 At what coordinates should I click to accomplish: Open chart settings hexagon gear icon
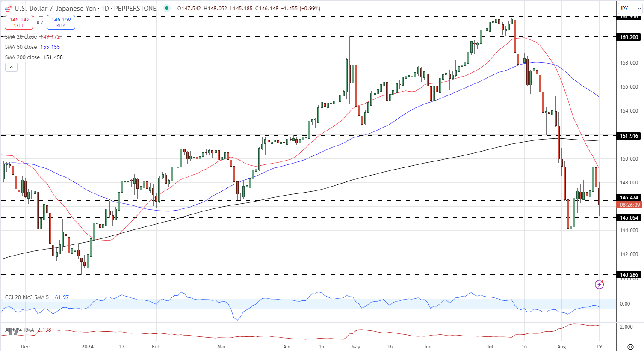coord(630,346)
